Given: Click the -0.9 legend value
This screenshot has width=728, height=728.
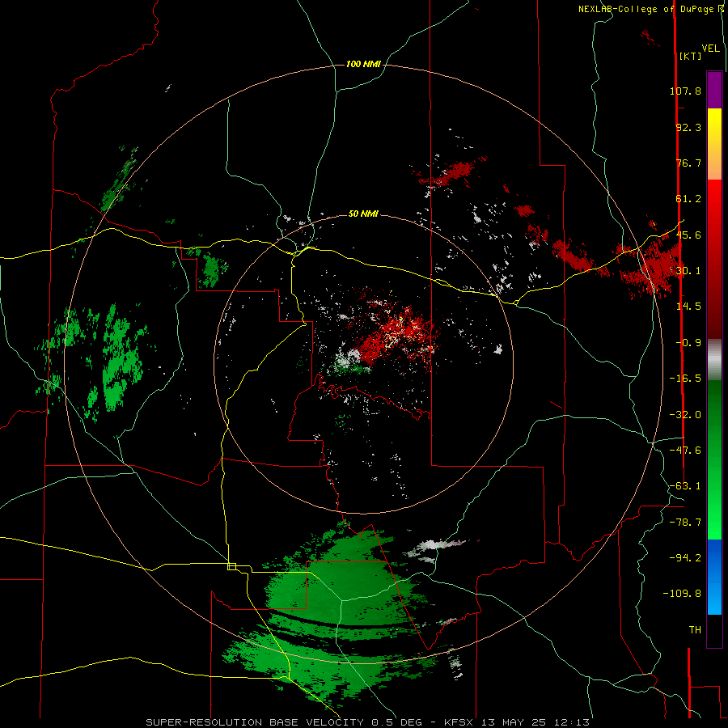Looking at the screenshot, I should (688, 343).
